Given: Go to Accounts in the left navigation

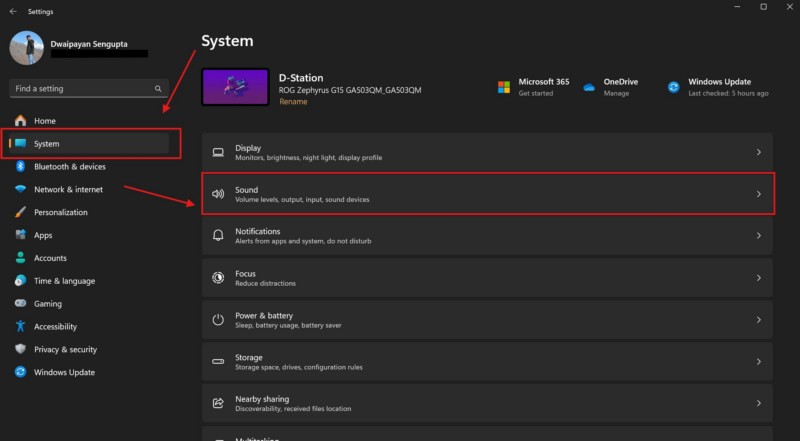Looking at the screenshot, I should pyautogui.click(x=50, y=258).
